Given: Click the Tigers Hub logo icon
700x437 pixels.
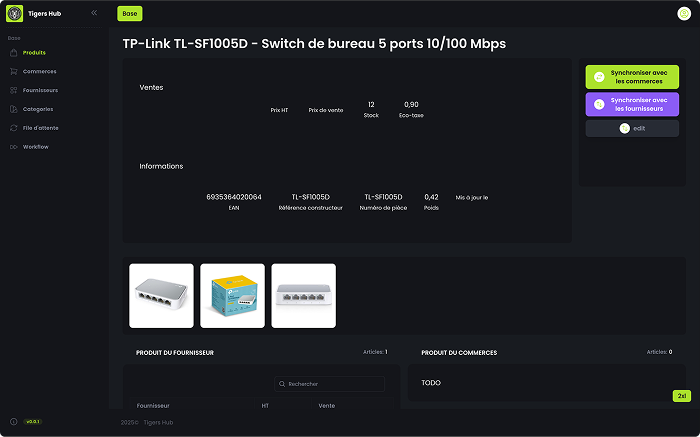Looking at the screenshot, I should point(14,13).
